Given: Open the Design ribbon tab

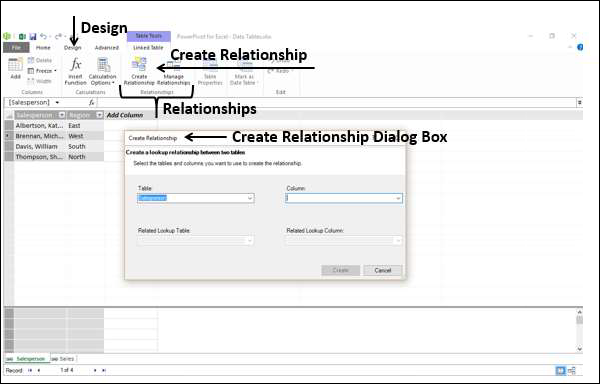Looking at the screenshot, I should (73, 47).
